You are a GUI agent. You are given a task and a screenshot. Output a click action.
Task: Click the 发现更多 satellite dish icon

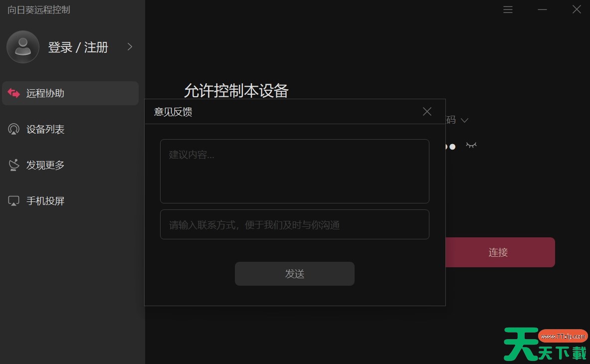pos(14,165)
